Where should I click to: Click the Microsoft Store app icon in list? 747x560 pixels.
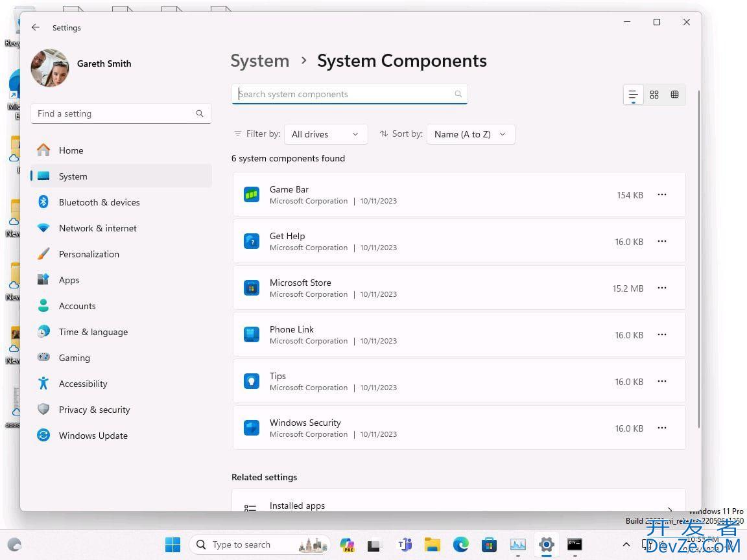[x=252, y=288]
